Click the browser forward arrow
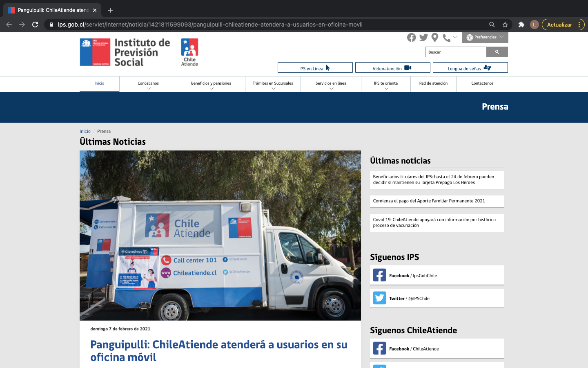The width and height of the screenshot is (588, 368). [22, 25]
